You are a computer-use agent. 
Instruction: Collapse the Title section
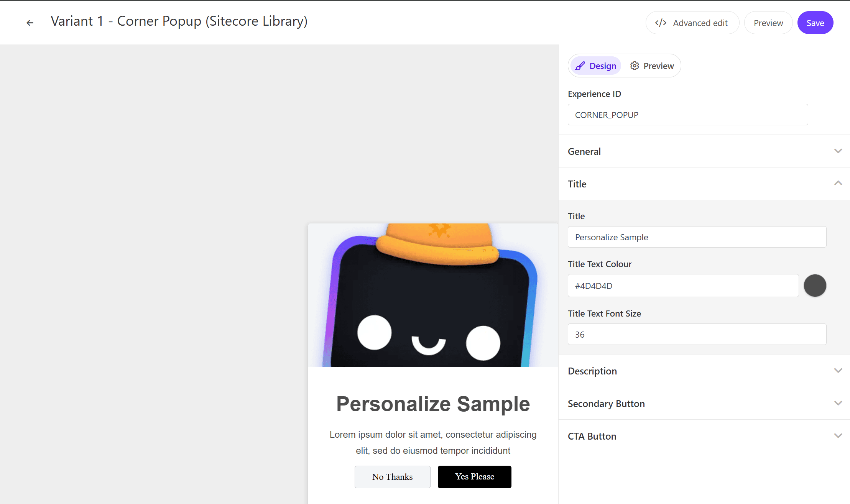(x=838, y=184)
